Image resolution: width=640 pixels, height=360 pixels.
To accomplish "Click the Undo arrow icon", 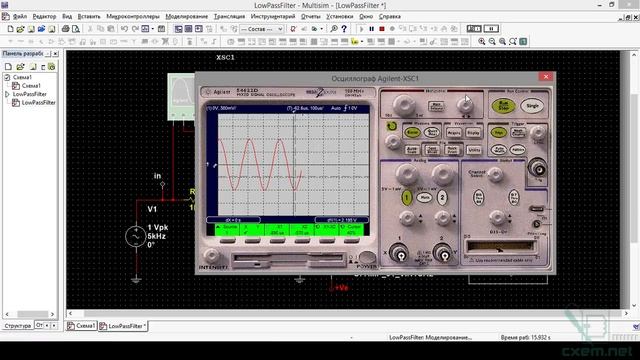I will point(124,29).
